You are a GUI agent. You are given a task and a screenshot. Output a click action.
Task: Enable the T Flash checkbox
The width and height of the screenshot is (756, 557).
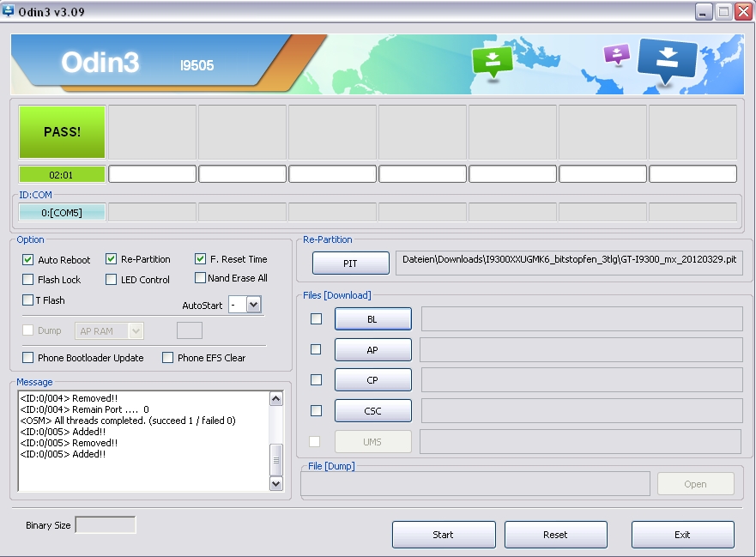(27, 300)
